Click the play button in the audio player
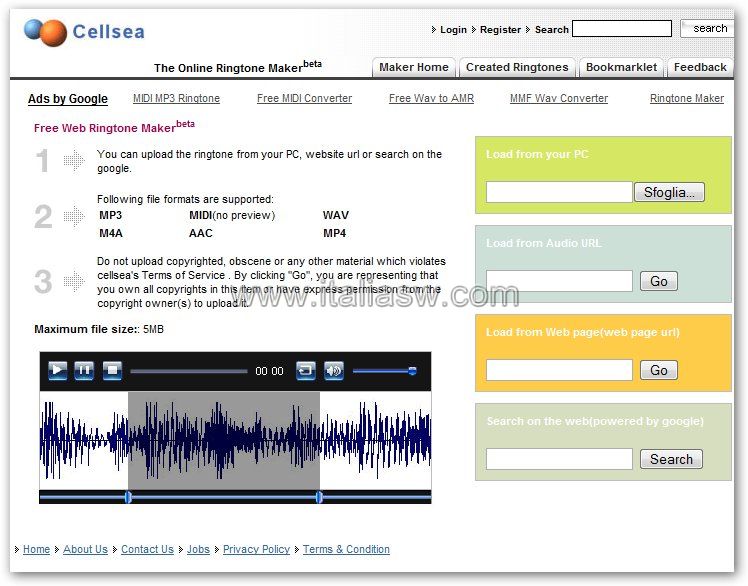 57,370
